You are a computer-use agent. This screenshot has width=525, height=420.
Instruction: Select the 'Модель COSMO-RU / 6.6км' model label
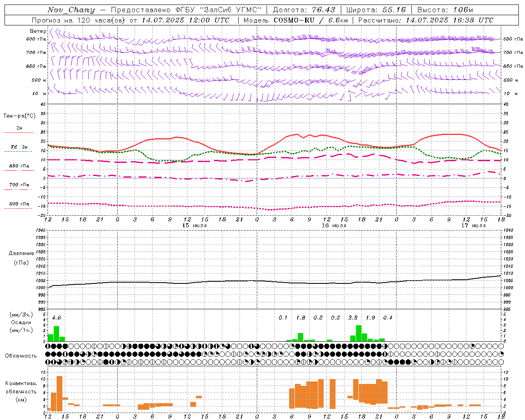tap(296, 20)
